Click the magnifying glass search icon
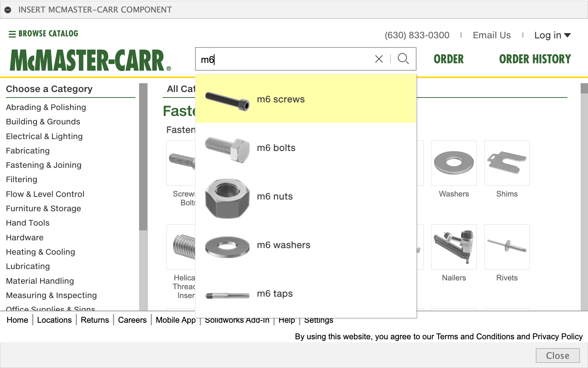Image resolution: width=588 pixels, height=368 pixels. [403, 59]
